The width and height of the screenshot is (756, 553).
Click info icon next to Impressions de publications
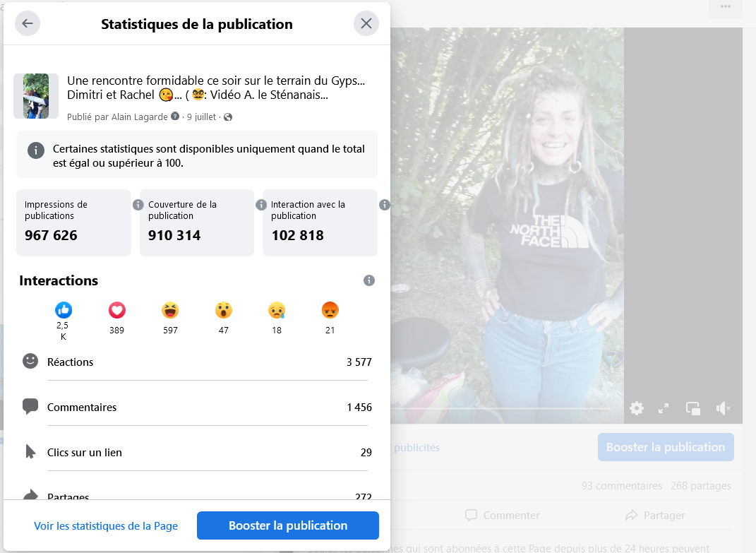[138, 205]
